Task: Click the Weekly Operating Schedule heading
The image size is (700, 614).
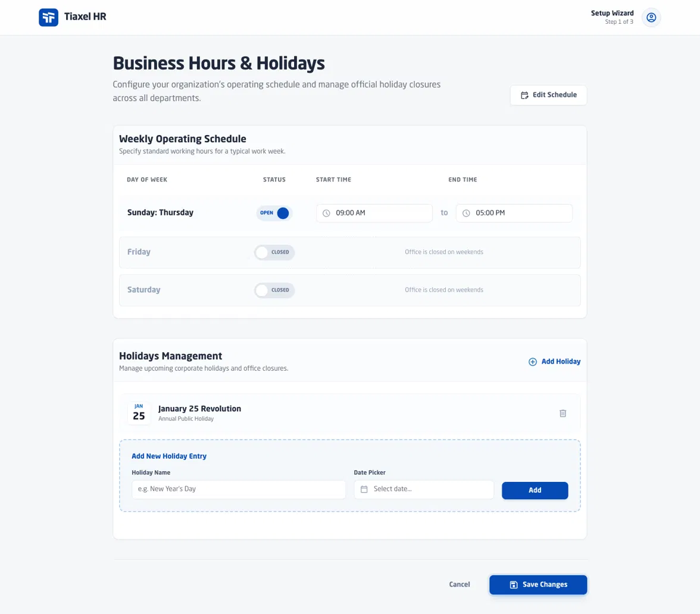Action: pos(183,139)
